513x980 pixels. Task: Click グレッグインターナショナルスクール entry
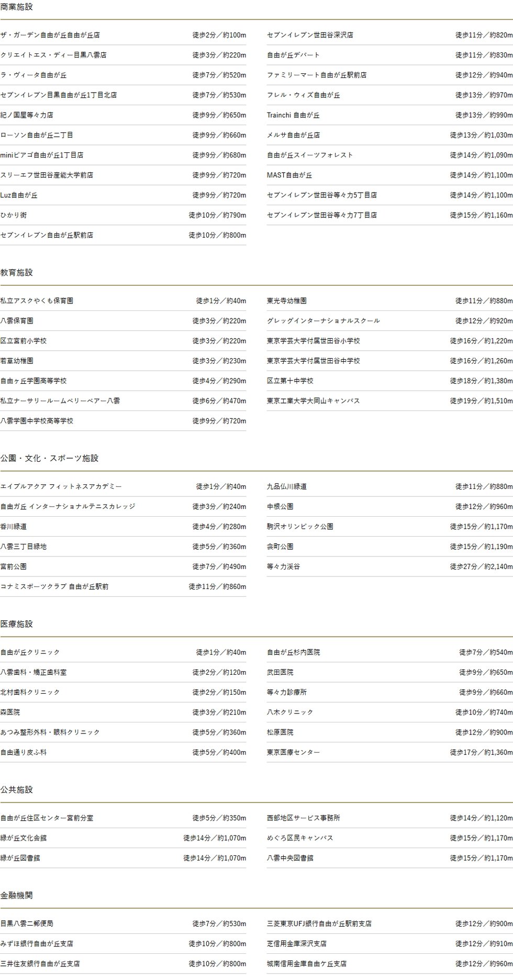390,321
